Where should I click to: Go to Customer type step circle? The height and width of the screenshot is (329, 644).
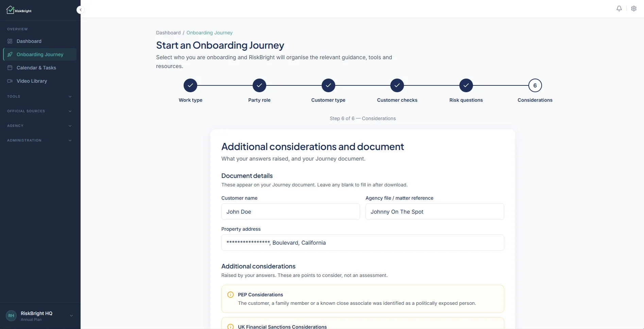(x=328, y=85)
